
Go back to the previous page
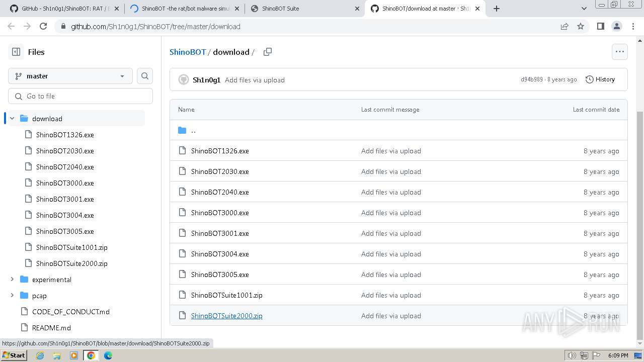[x=11, y=26]
